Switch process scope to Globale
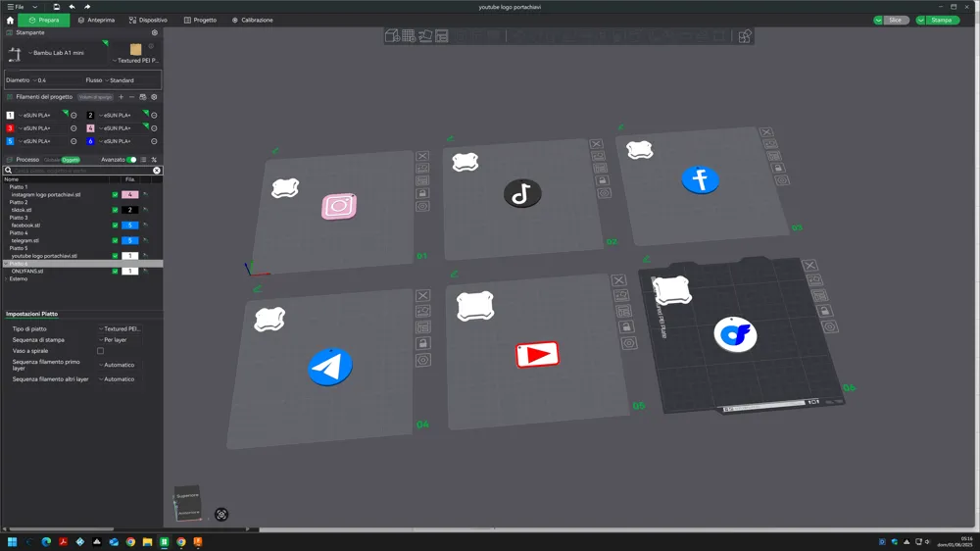980x551 pixels. click(52, 160)
